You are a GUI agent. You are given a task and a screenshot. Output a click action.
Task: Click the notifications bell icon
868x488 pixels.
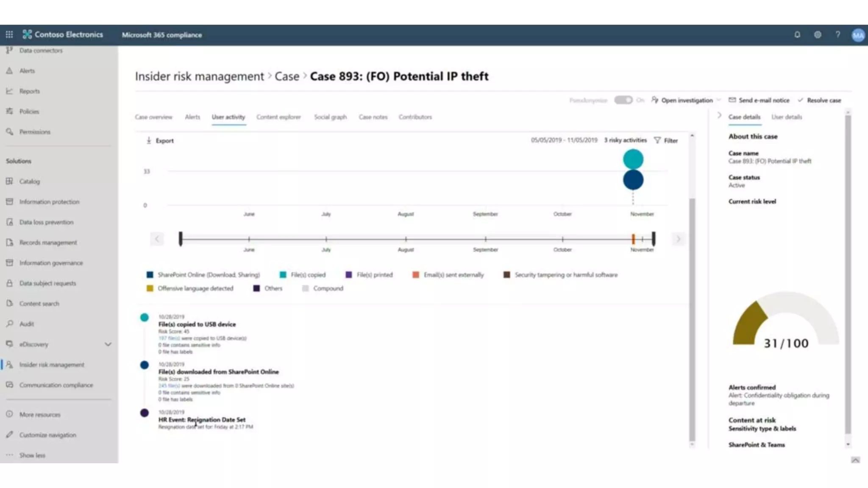tap(797, 35)
